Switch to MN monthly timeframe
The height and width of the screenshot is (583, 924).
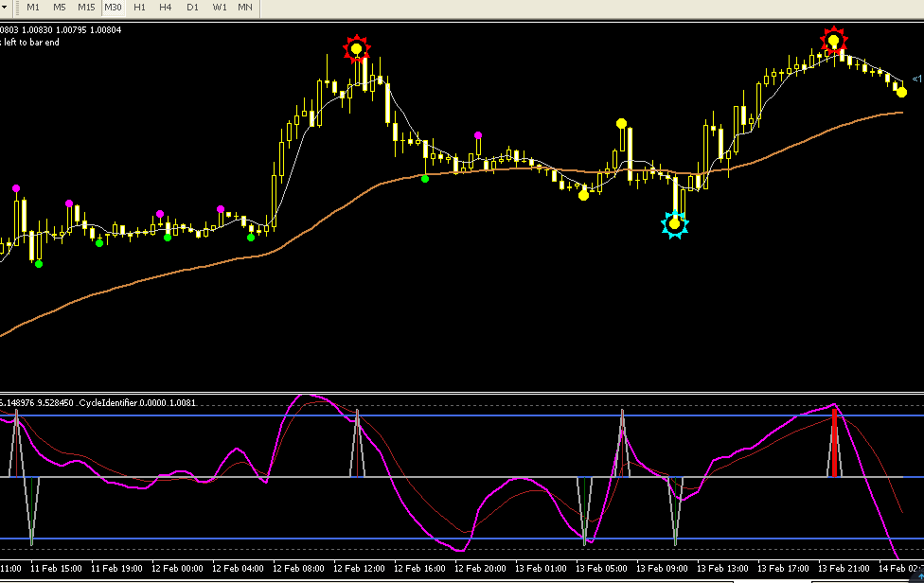coord(245,8)
